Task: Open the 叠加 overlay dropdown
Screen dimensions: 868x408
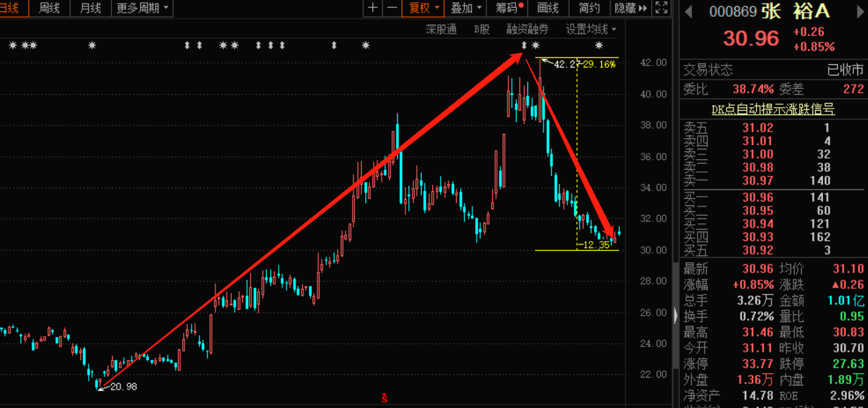Action: point(466,8)
